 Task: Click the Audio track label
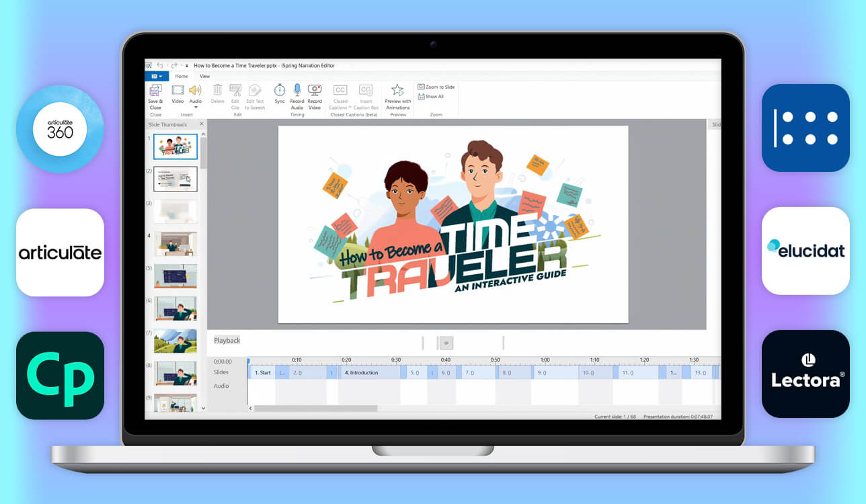tap(221, 386)
